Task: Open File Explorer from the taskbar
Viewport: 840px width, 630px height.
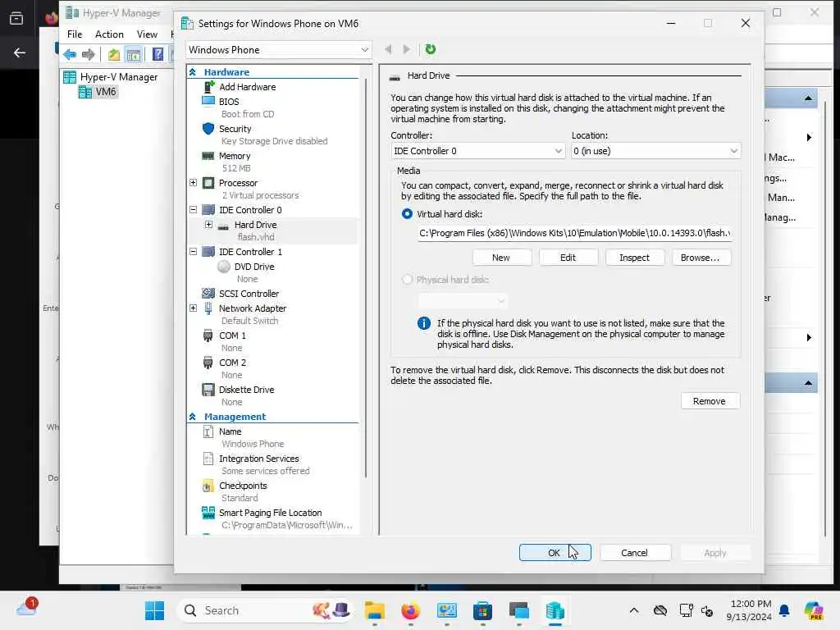Action: (374, 610)
